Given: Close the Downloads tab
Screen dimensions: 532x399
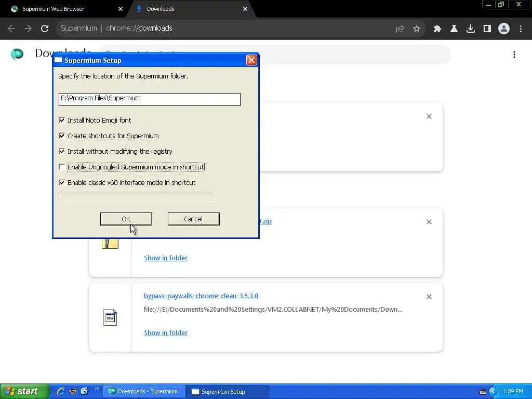Looking at the screenshot, I should coord(245,9).
